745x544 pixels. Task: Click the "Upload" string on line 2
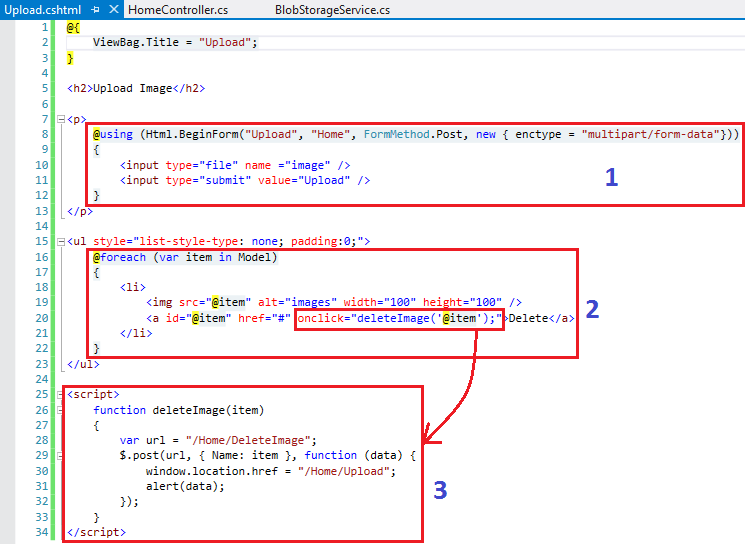(x=225, y=42)
